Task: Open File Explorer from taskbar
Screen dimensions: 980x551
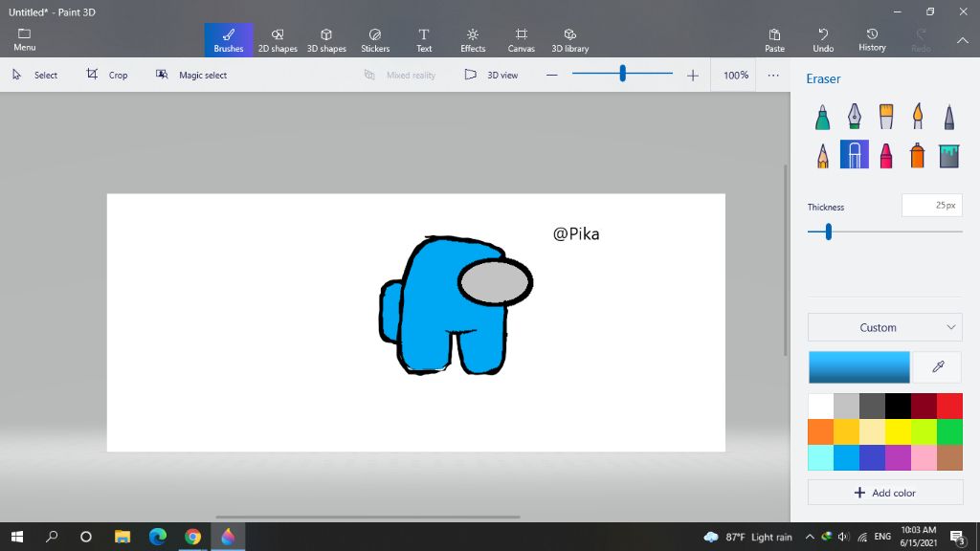Action: [122, 537]
